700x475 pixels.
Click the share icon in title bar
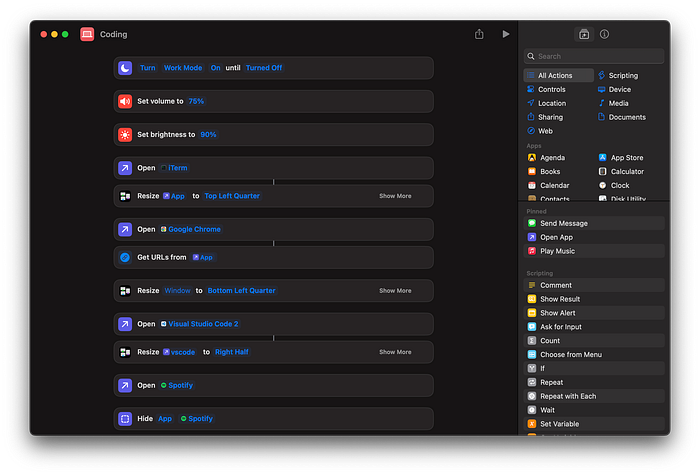[479, 34]
